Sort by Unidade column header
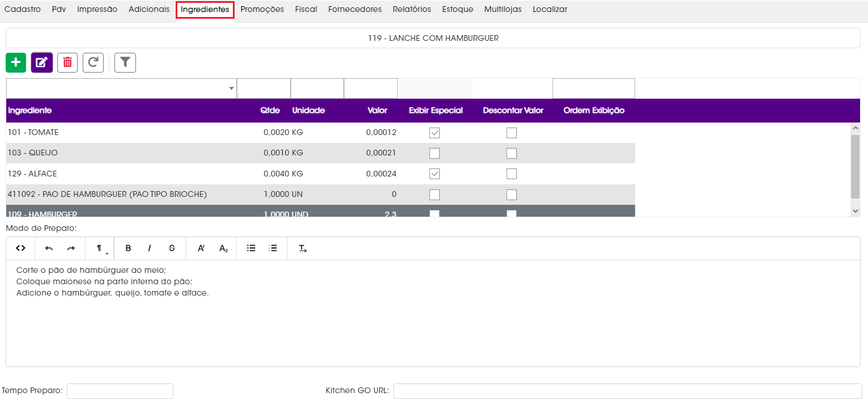 pos(309,111)
